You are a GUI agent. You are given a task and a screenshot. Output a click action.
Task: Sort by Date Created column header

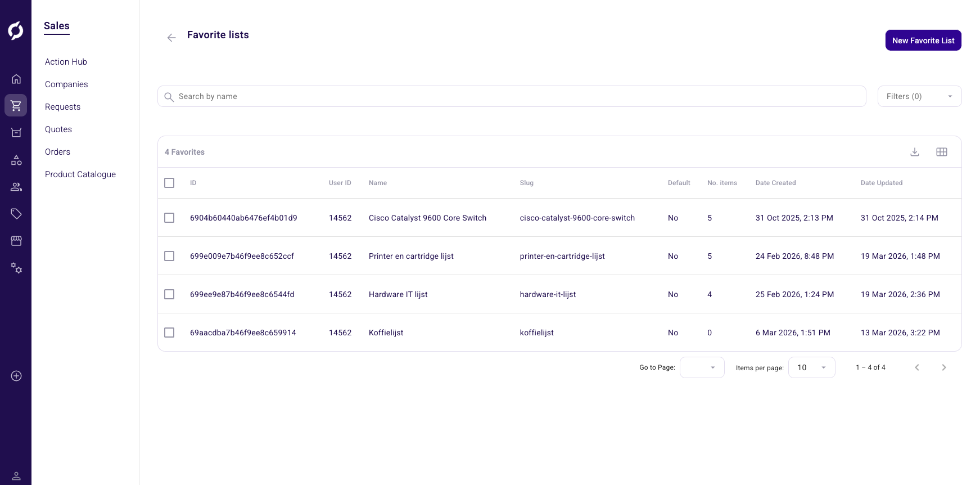pyautogui.click(x=775, y=183)
